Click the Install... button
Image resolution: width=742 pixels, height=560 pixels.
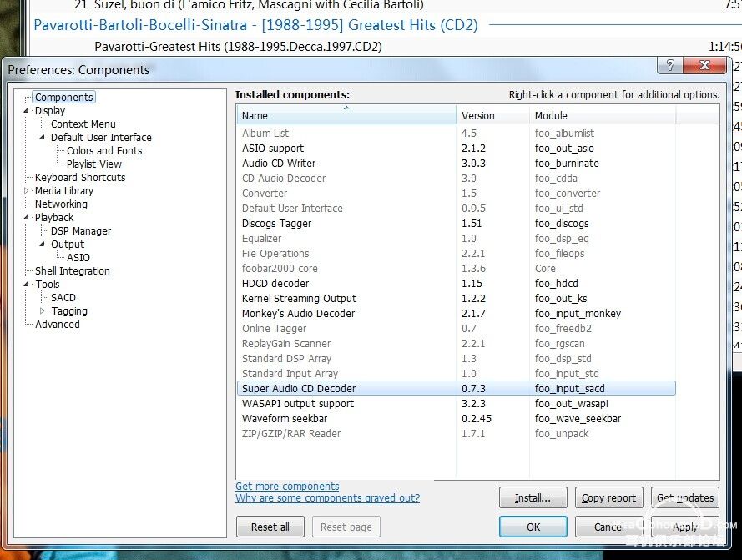(533, 498)
